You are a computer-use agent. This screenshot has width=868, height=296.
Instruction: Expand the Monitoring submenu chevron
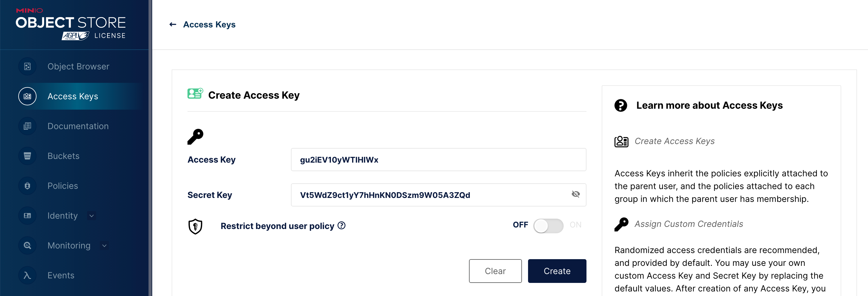(104, 246)
